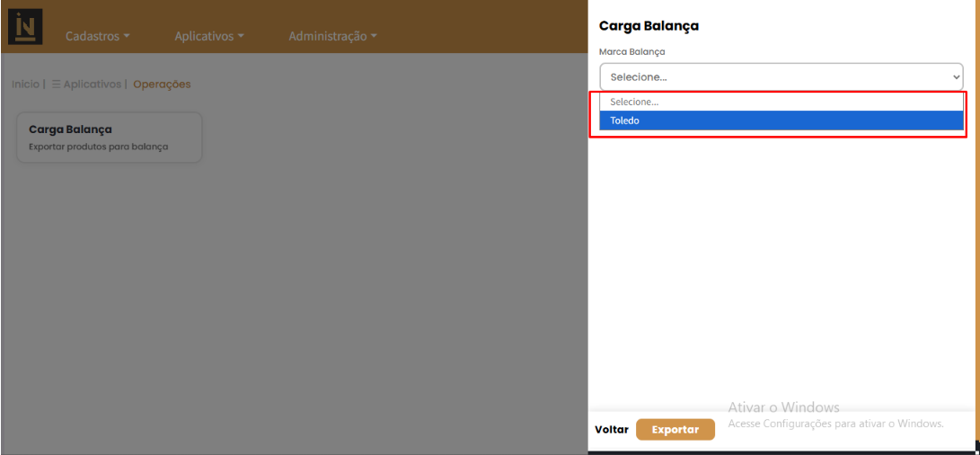
Task: Open the Carga Balança card
Action: (x=109, y=137)
